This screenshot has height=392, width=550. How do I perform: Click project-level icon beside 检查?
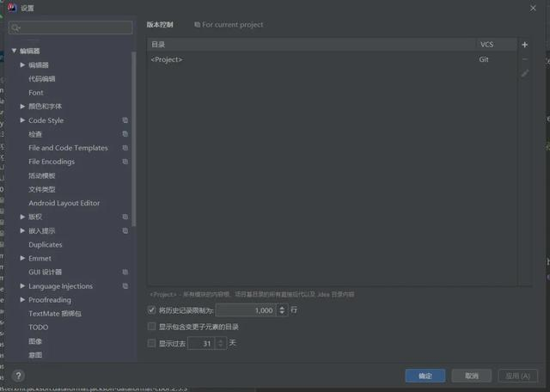(x=125, y=134)
